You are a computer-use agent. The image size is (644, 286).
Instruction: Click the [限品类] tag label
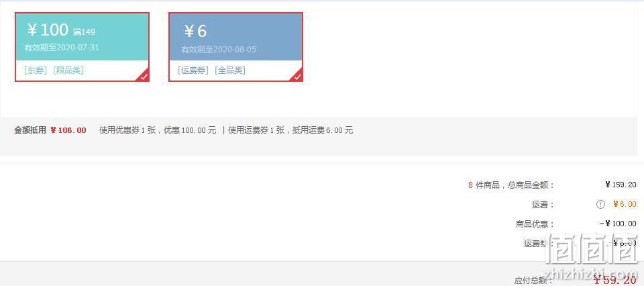tap(68, 70)
